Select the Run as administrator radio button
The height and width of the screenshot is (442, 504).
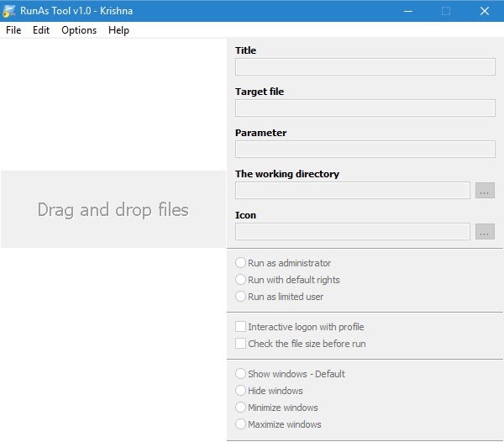point(240,263)
